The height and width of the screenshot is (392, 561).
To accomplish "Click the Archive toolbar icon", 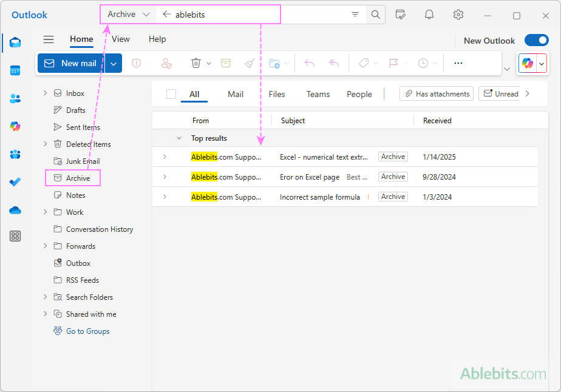I will coord(226,63).
